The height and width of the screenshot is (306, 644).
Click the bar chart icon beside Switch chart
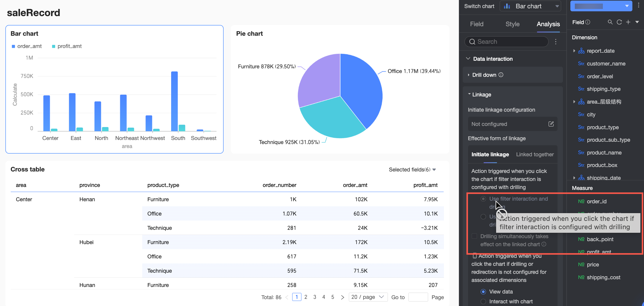[x=507, y=6]
